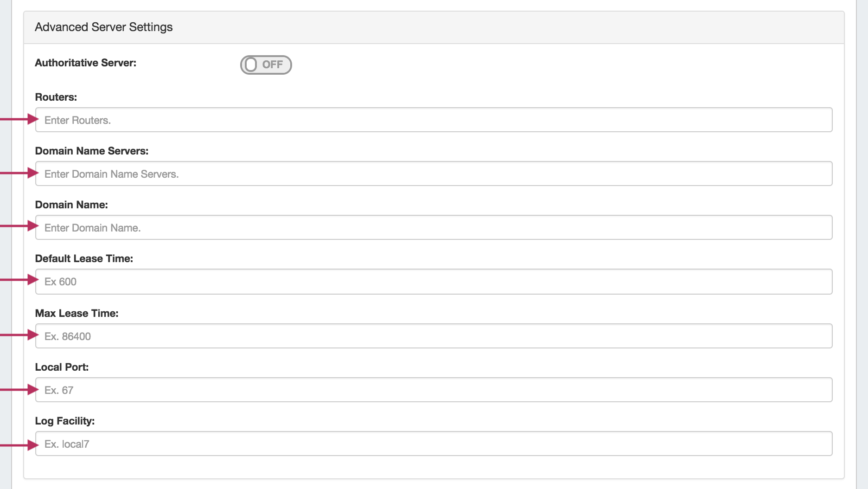Click the Domain Name Servers label
The width and height of the screenshot is (868, 489).
[92, 151]
